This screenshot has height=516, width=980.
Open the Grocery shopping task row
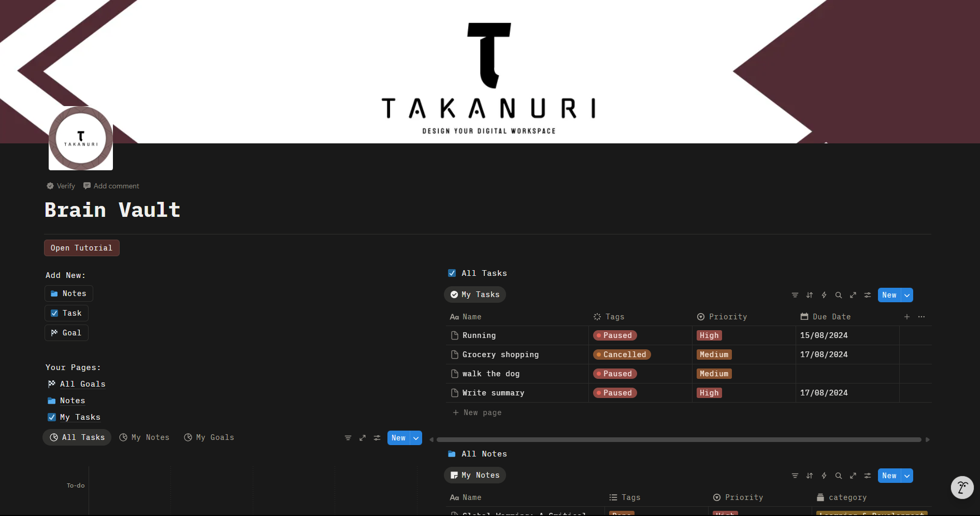point(500,355)
